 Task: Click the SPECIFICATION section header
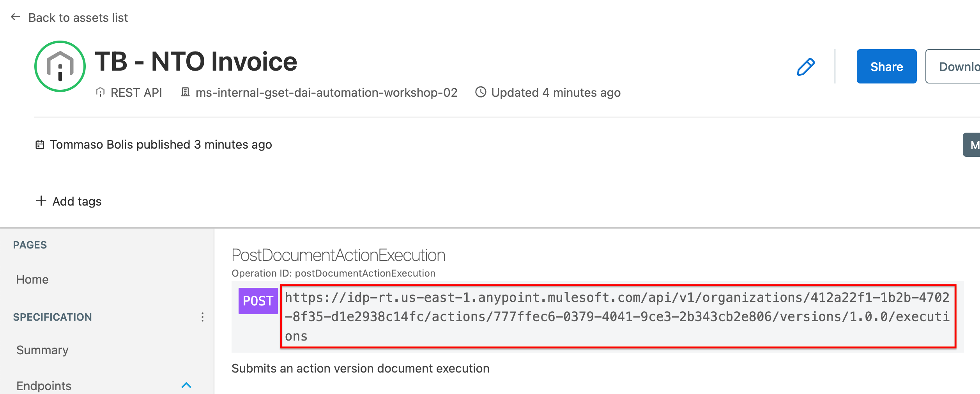(x=53, y=317)
